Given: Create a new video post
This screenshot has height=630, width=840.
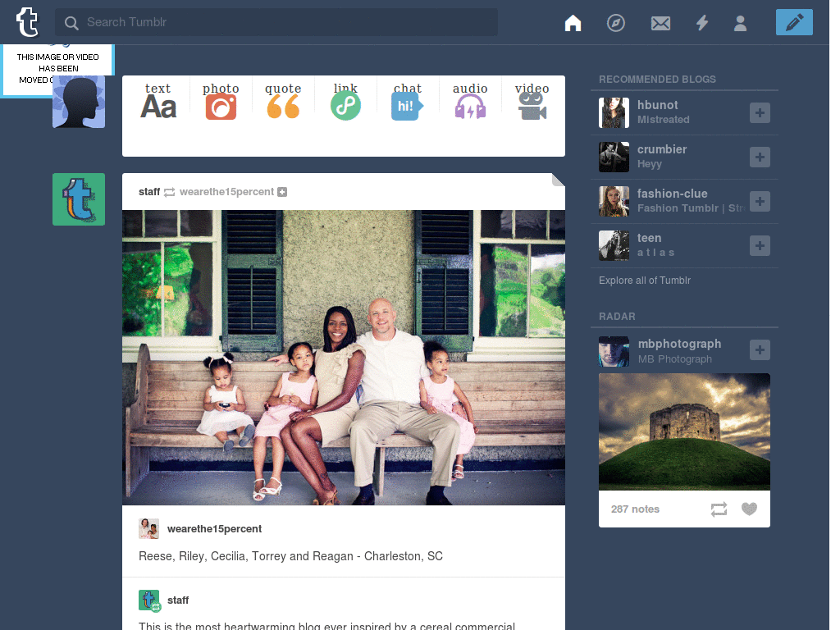Looking at the screenshot, I should click(532, 101).
